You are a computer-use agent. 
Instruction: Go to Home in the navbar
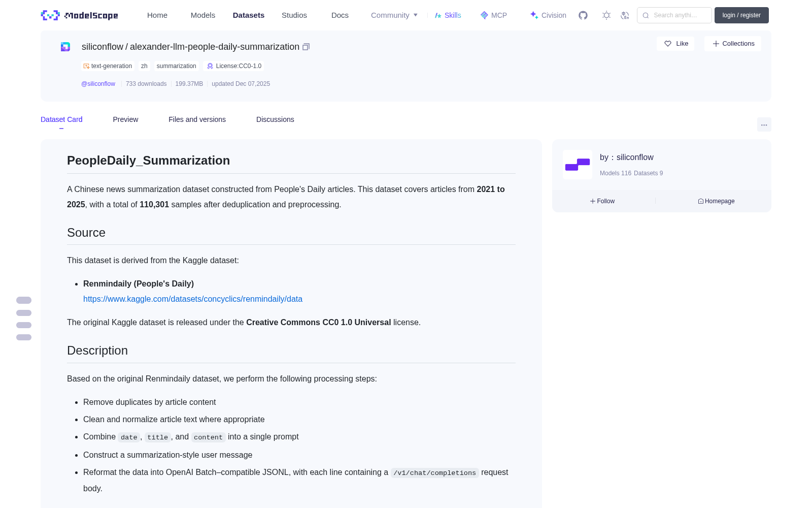coord(157,15)
